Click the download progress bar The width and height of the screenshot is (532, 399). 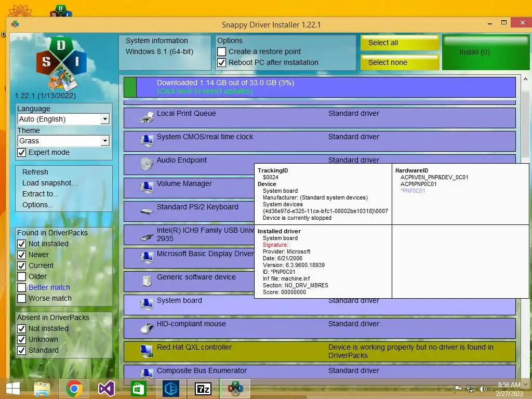pos(320,87)
